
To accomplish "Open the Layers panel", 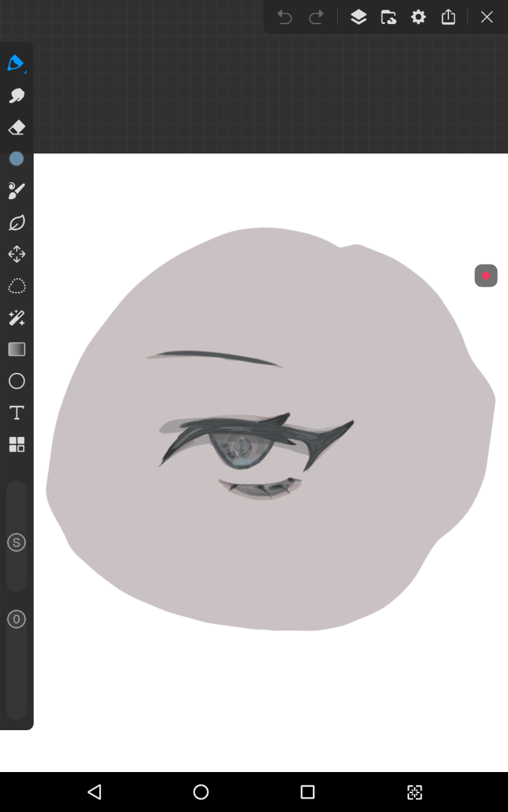I will click(359, 17).
